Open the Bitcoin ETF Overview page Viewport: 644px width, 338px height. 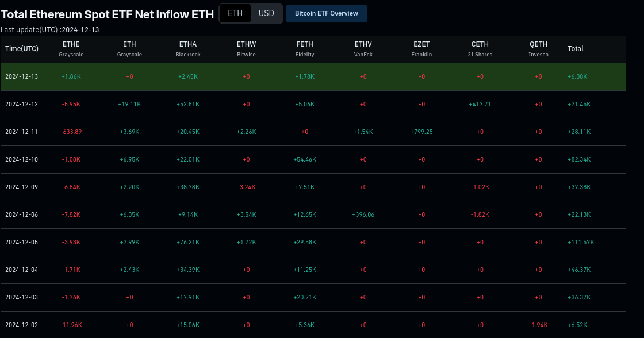pos(326,13)
